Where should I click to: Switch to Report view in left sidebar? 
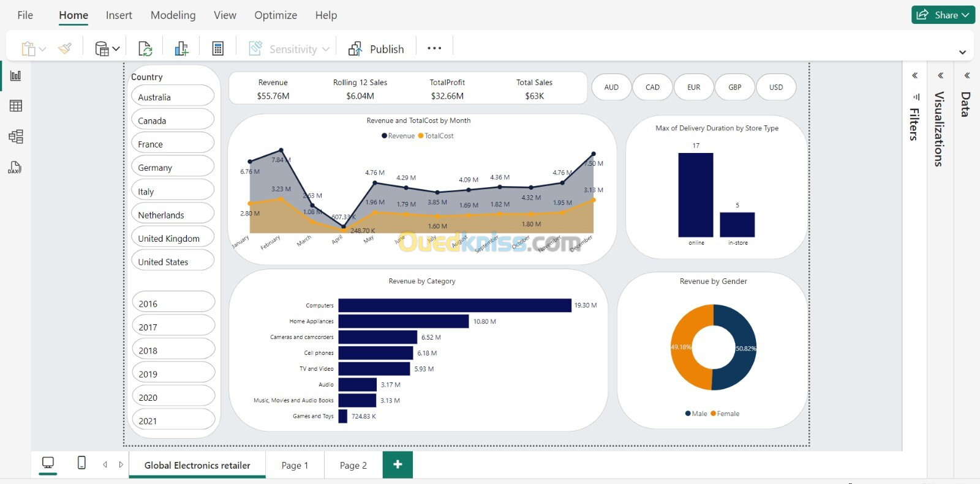[x=16, y=76]
